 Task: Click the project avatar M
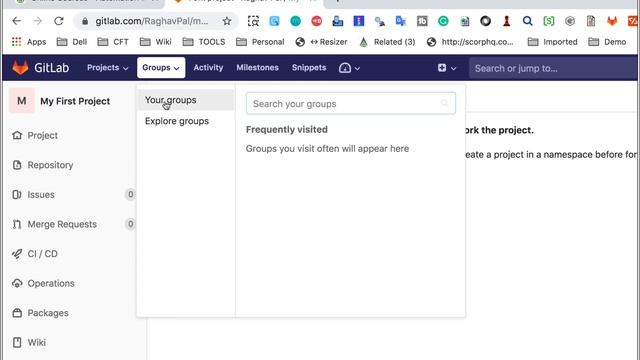(22, 101)
